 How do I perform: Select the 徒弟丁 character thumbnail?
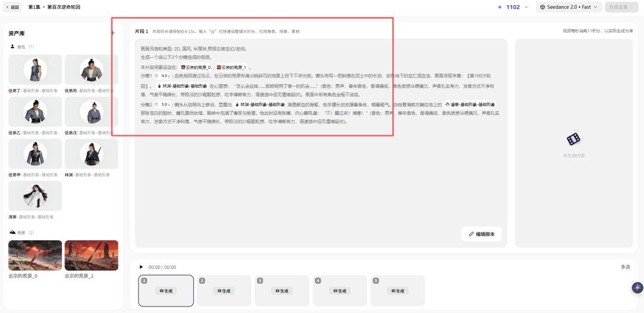35,70
